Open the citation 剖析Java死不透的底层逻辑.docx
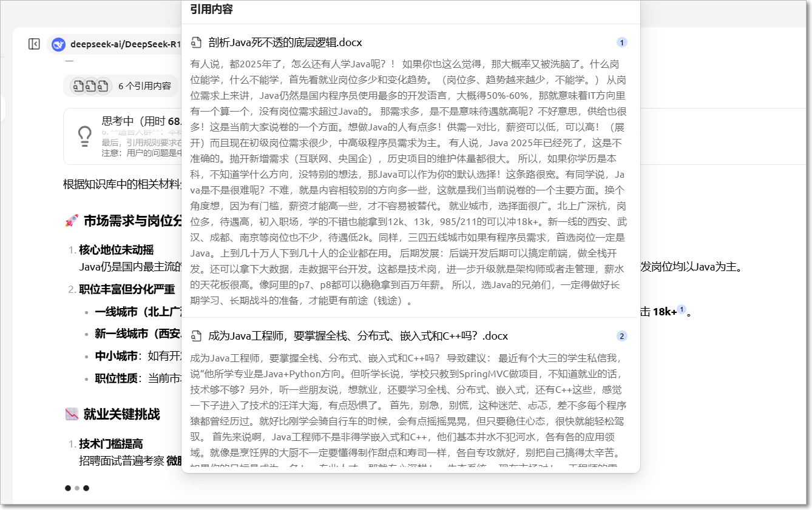Screen dimensions: 812x510 [x=285, y=42]
